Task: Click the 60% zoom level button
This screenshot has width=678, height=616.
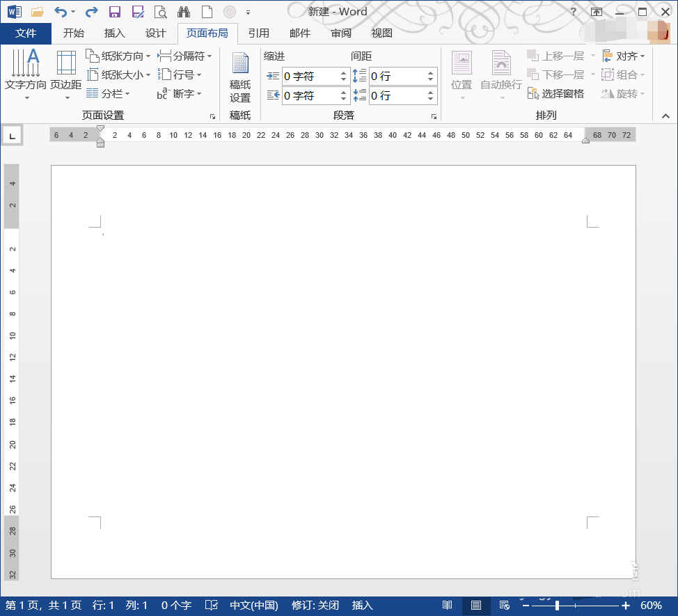Action: pos(651,606)
